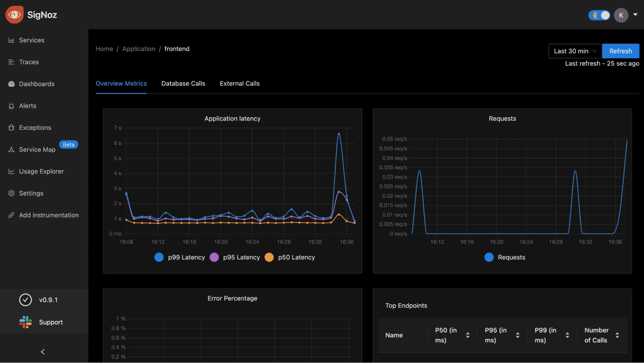
Task: Open Alerts via the bell icon
Action: [x=11, y=106]
